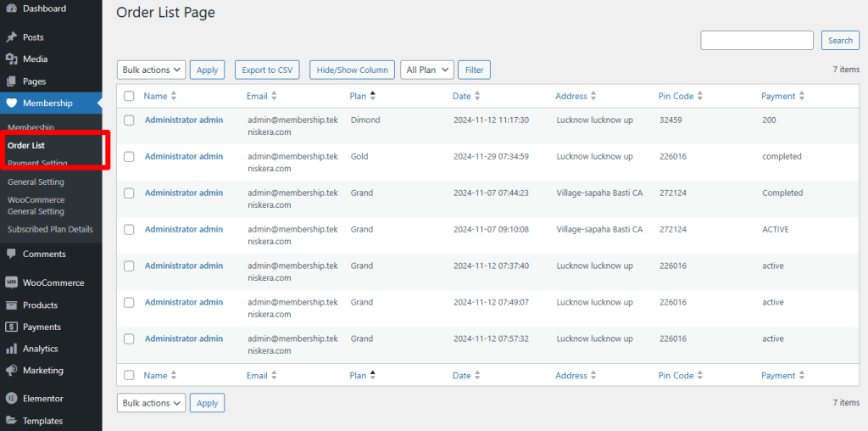Click the Membership heart icon
Viewport: 868px width, 431px height.
[x=11, y=104]
